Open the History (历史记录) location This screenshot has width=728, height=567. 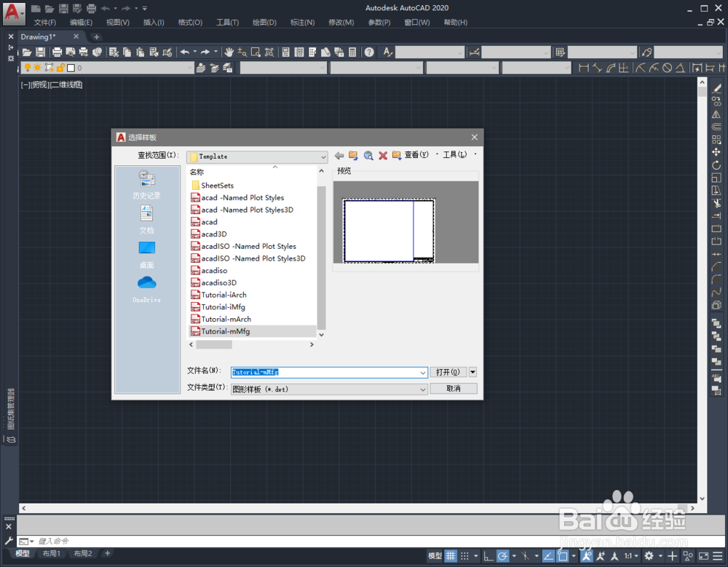pyautogui.click(x=147, y=184)
